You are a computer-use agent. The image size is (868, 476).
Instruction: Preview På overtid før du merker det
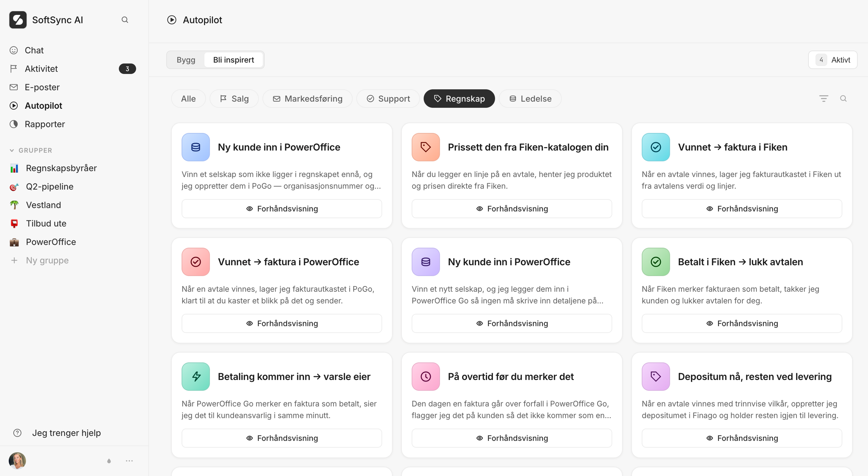click(x=512, y=438)
